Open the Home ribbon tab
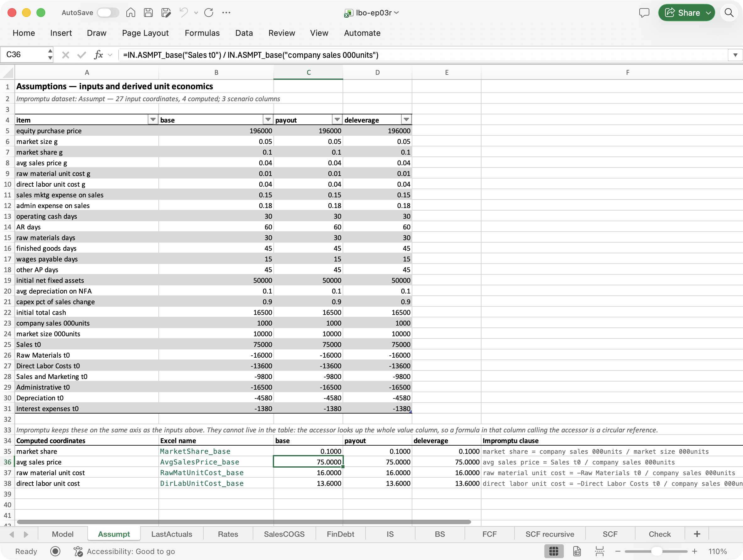 24,33
